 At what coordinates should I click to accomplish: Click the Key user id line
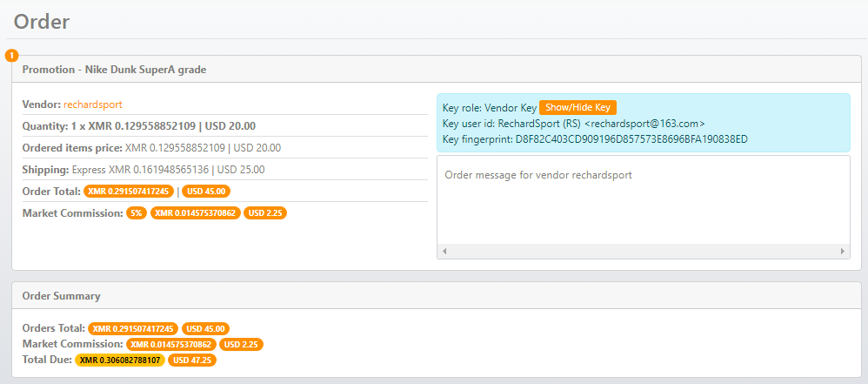(573, 124)
